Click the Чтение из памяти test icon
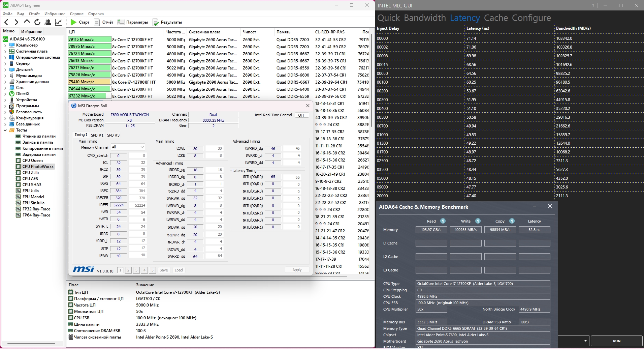The width and height of the screenshot is (644, 349). (x=18, y=136)
